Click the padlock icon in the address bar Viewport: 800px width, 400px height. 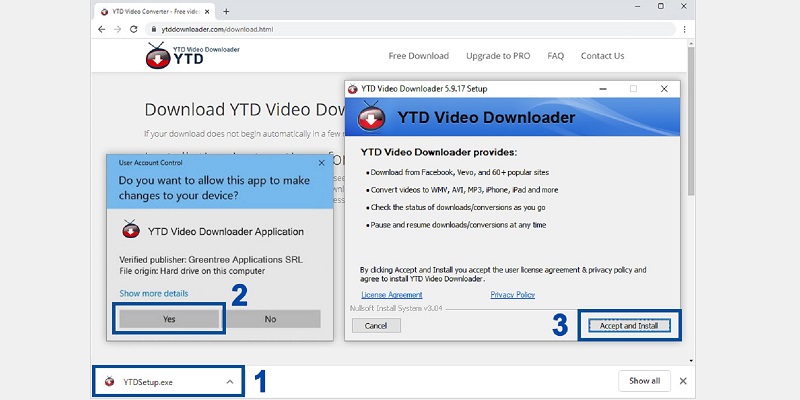pos(153,30)
